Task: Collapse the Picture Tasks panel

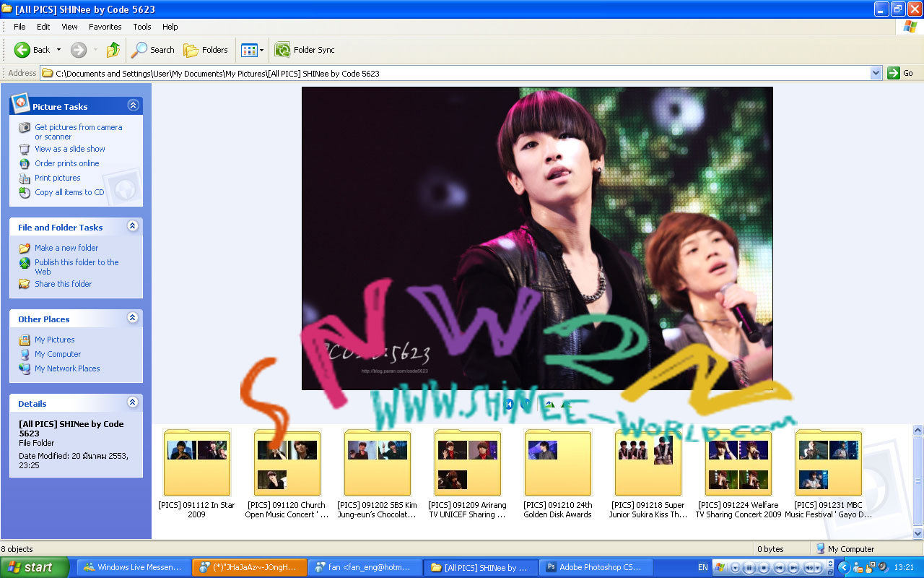Action: point(133,105)
